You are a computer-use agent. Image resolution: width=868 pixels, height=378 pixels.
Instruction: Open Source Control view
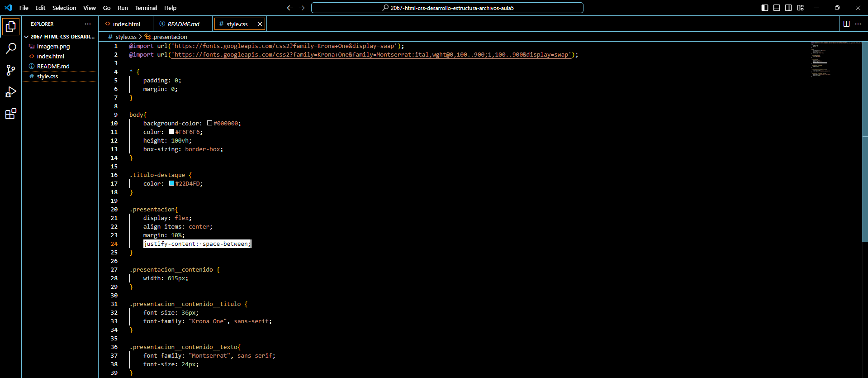11,70
